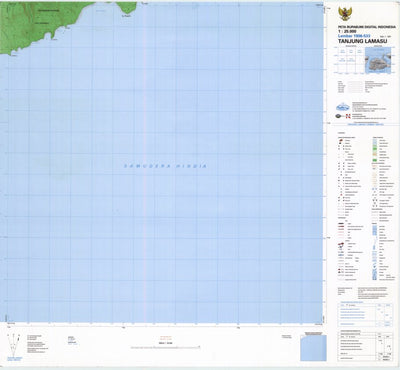The image size is (400, 370).
Task: Click 'PETA RUPABUMI DIGITAL INDONESIA' heading
Action: (x=367, y=27)
